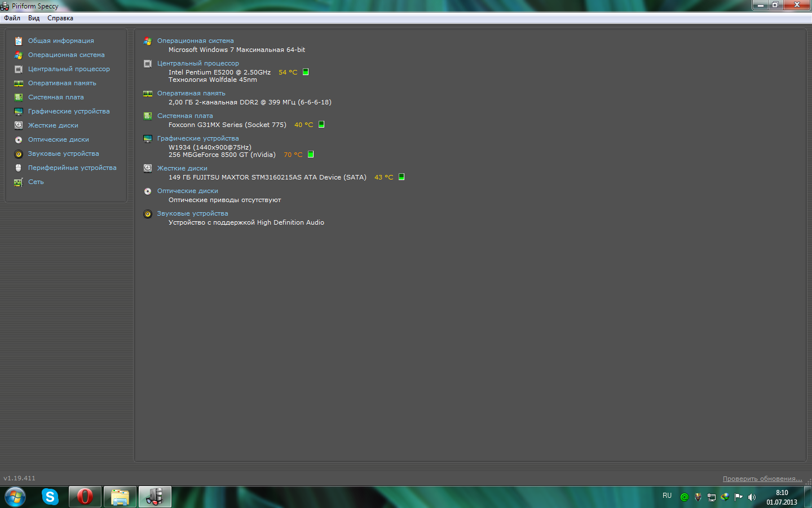Click the hard disk icon in summary pane
This screenshot has height=508, width=812.
[148, 169]
